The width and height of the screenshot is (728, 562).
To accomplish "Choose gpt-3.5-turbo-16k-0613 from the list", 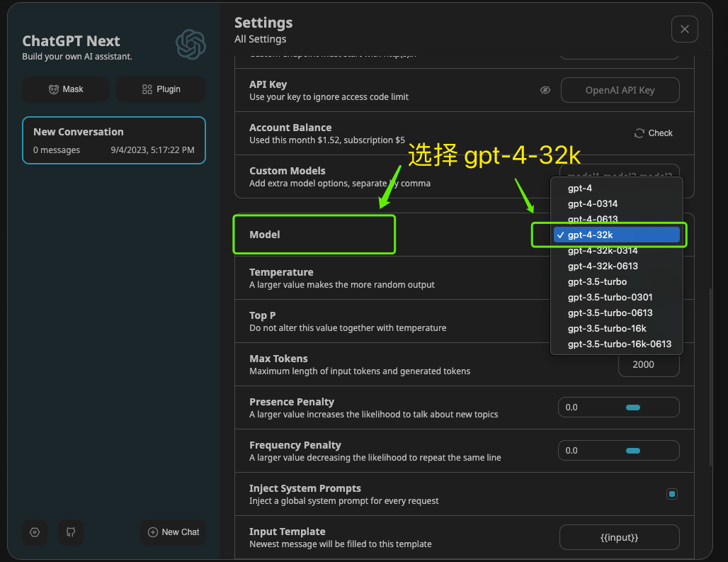I will pyautogui.click(x=617, y=344).
